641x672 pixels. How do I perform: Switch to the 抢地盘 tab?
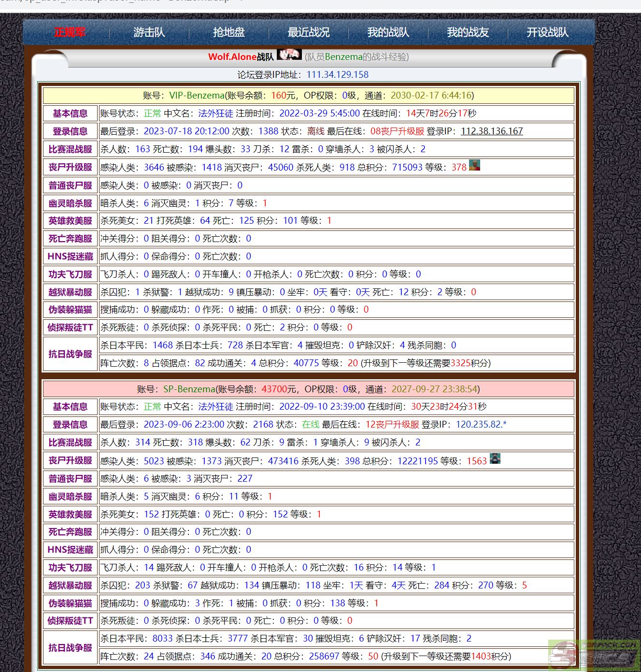click(x=229, y=32)
